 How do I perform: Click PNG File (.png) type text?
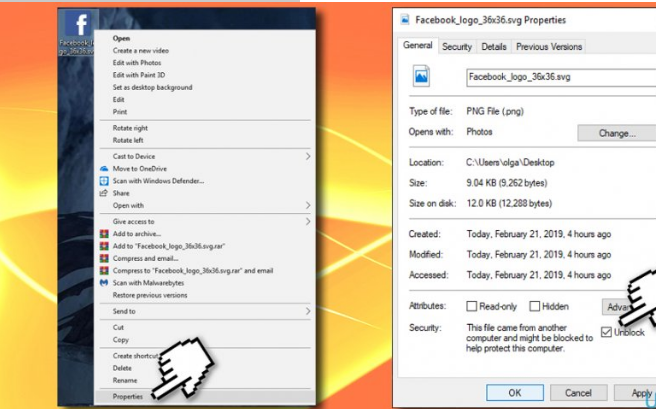(495, 111)
